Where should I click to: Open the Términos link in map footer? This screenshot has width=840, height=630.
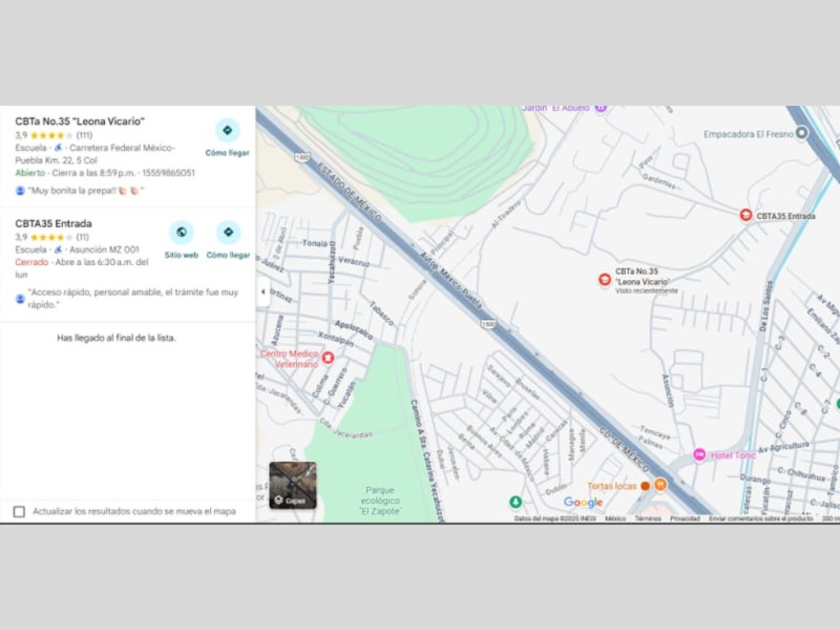tap(647, 518)
